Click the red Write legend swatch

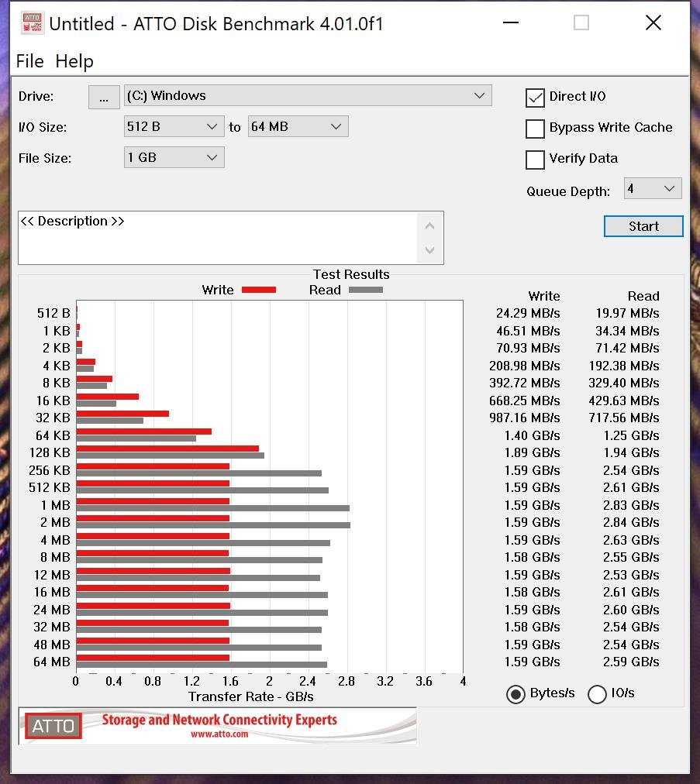pos(259,290)
